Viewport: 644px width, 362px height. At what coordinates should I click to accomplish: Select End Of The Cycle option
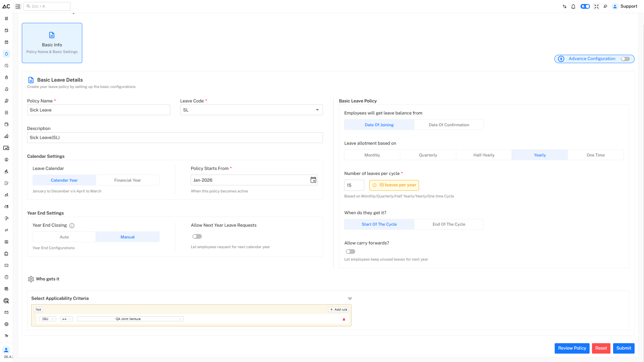click(449, 224)
